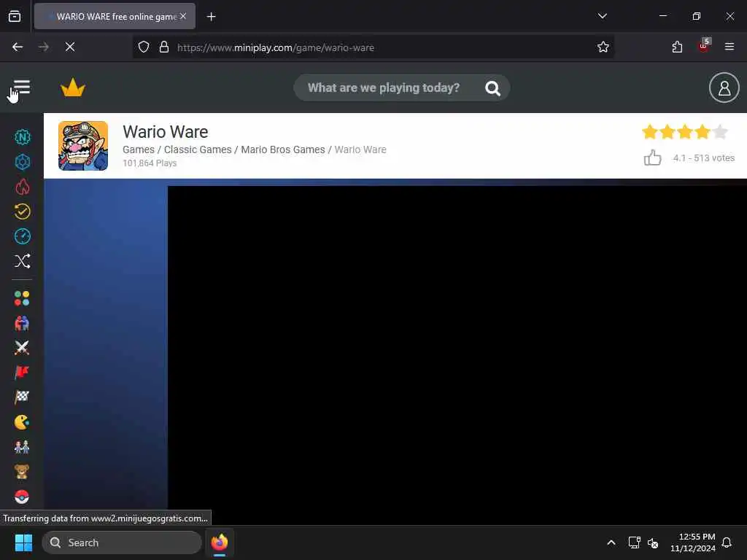Open a new browser tab

click(211, 17)
